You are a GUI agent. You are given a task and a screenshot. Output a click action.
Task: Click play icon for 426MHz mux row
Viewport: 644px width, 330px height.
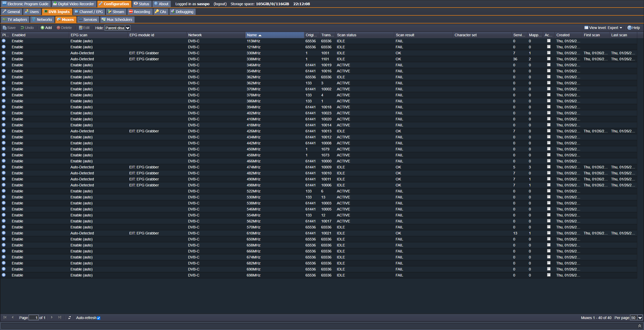pos(4,131)
